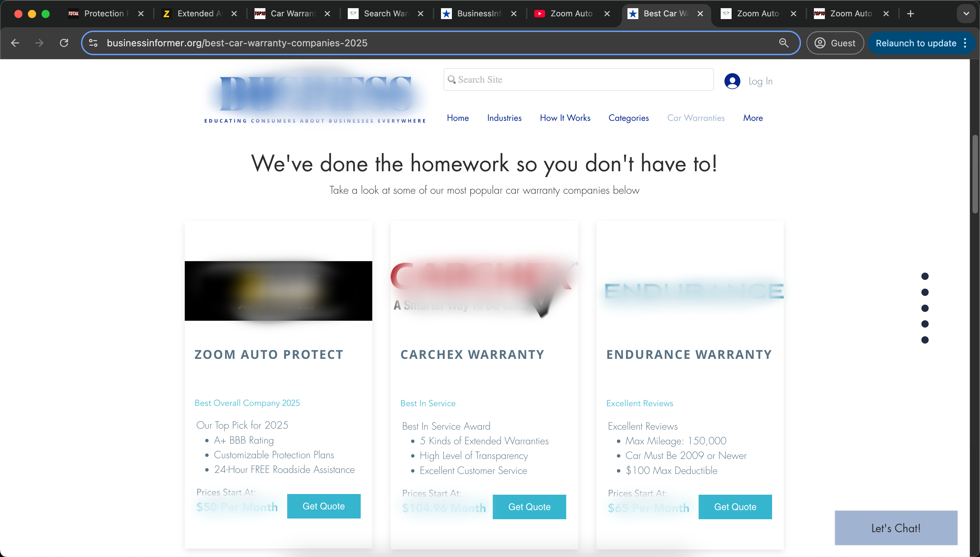Expand the tab search dropdown arrow
The image size is (980, 557).
coord(966,14)
